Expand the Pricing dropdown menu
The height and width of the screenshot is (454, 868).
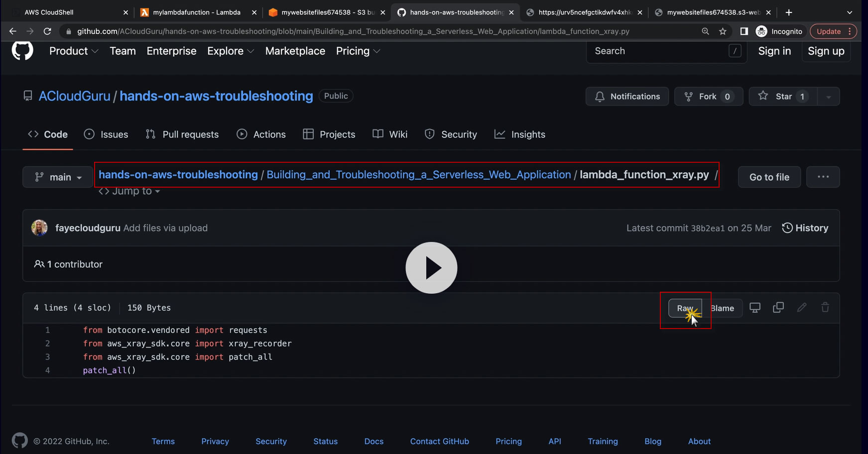pyautogui.click(x=358, y=51)
